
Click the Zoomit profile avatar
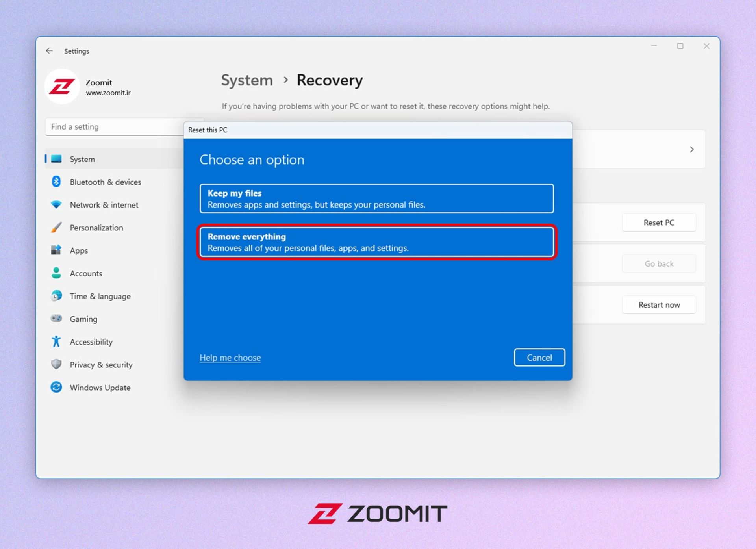tap(62, 87)
